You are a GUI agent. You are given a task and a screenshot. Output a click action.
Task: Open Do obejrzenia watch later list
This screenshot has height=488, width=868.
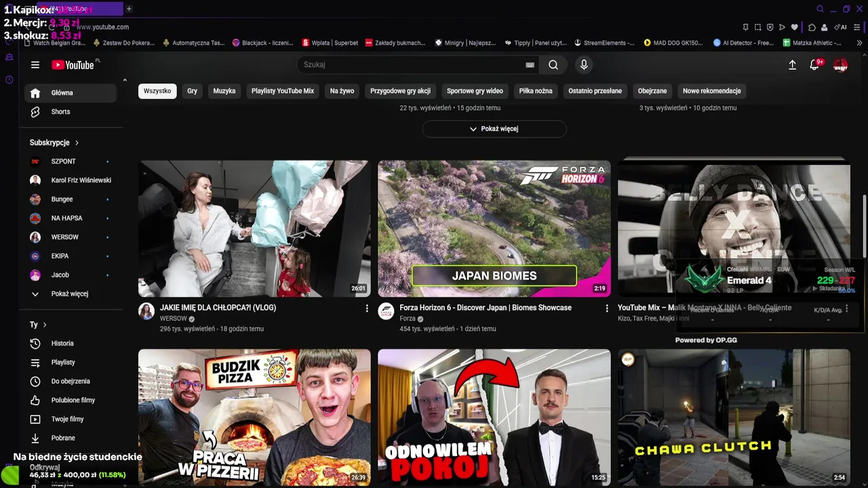[71, 382]
